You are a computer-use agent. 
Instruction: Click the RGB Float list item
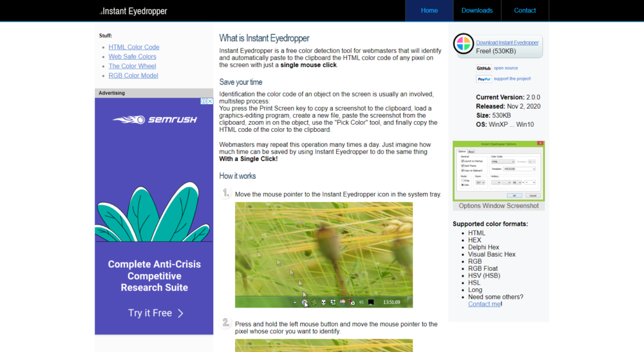pyautogui.click(x=483, y=269)
